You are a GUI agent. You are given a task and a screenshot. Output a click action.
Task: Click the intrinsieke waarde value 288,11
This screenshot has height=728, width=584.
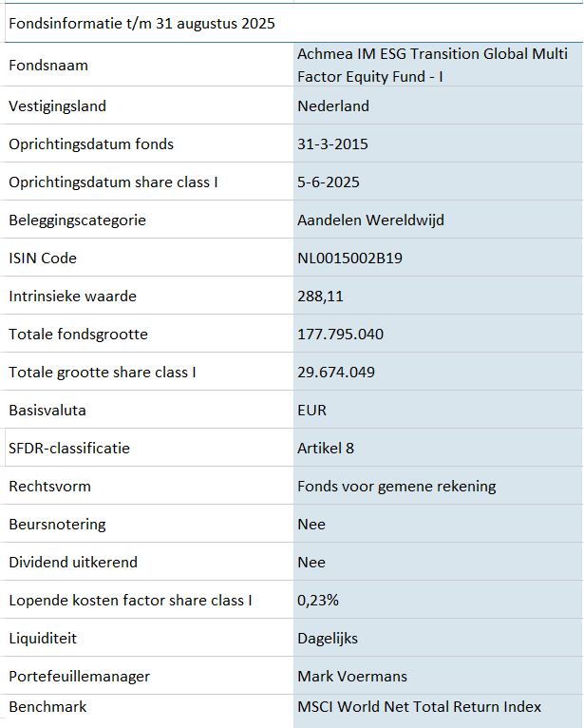click(x=320, y=297)
